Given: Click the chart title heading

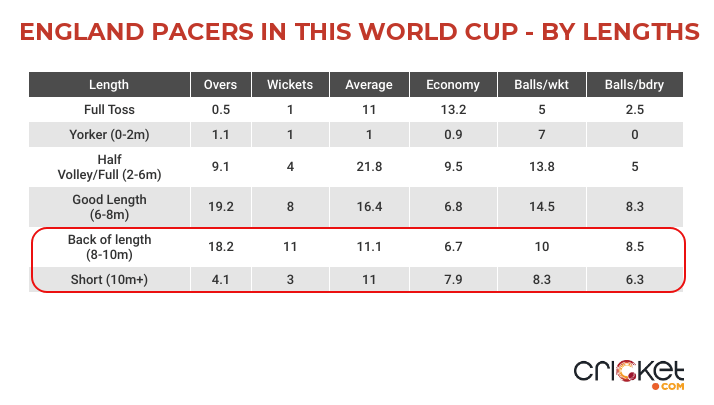Looking at the screenshot, I should click(x=357, y=31).
